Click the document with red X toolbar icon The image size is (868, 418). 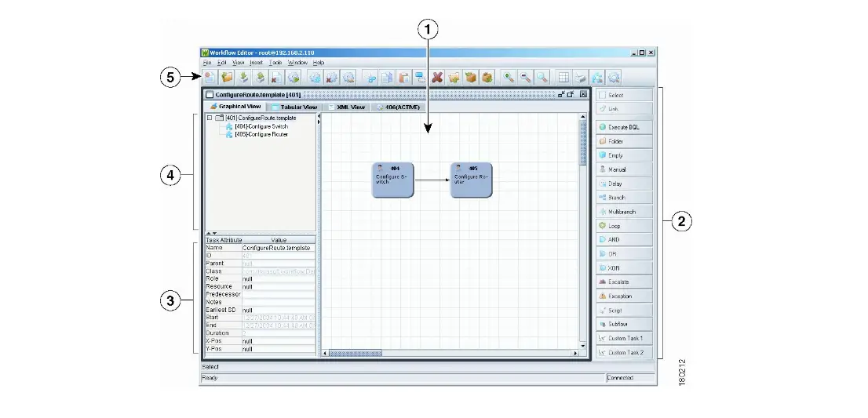[x=276, y=78]
